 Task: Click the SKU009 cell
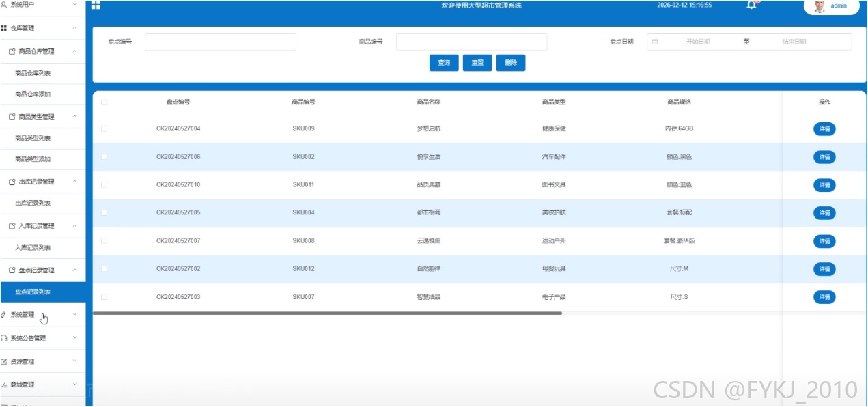[x=304, y=128]
